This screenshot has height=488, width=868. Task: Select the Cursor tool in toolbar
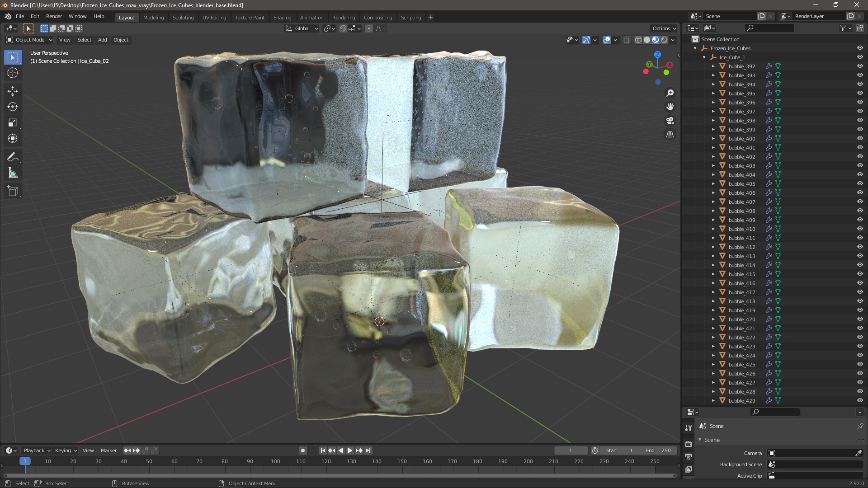point(13,73)
